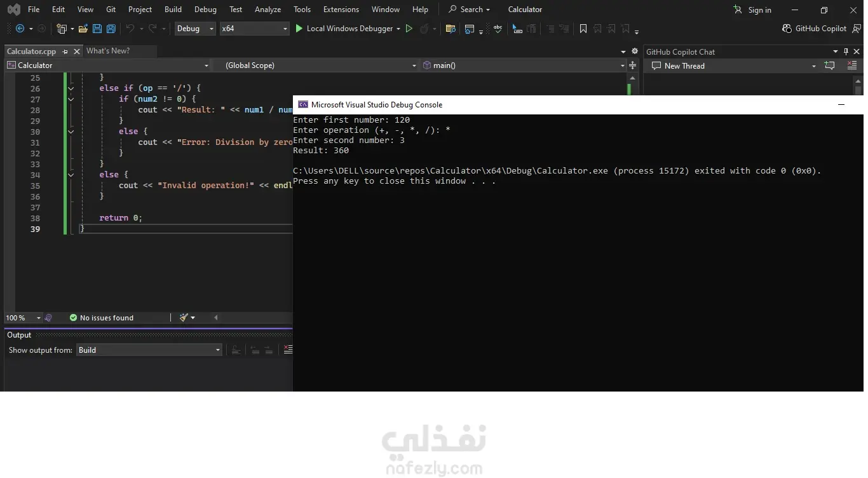This screenshot has height=478, width=868.
Task: Click the Find in Files folder icon
Action: (x=451, y=29)
